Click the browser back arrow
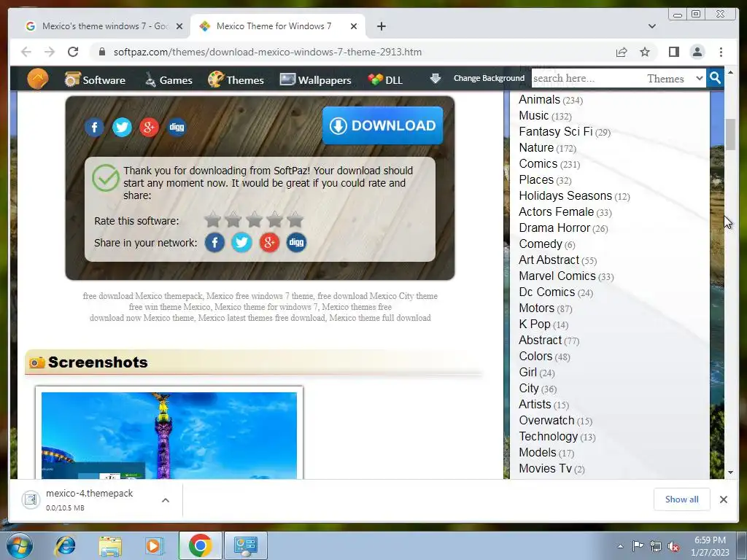Screen dimensions: 747x560 (26, 52)
